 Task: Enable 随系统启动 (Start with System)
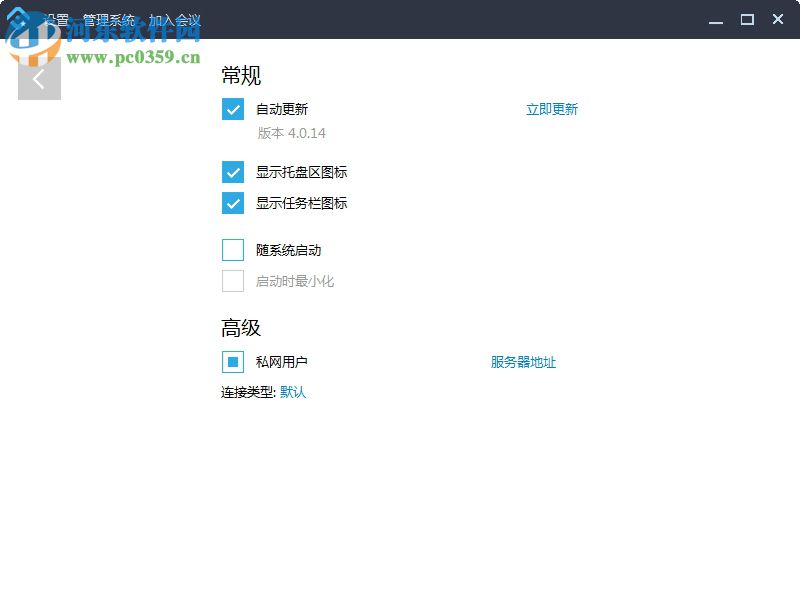233,249
